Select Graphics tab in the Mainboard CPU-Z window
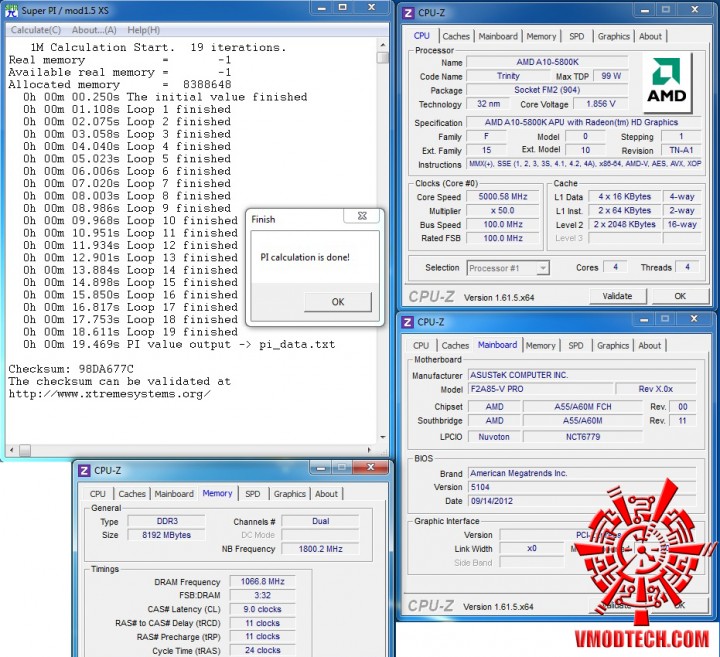The height and width of the screenshot is (657, 720). (613, 345)
